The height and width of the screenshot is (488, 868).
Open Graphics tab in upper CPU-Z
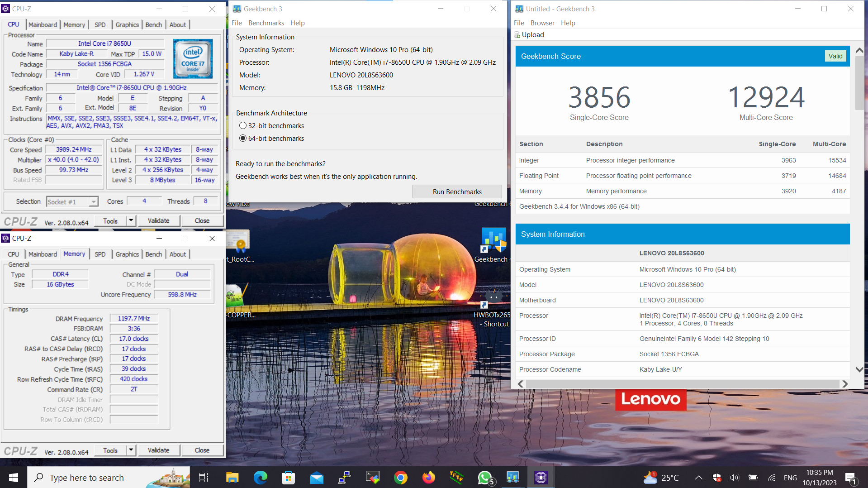tap(127, 25)
